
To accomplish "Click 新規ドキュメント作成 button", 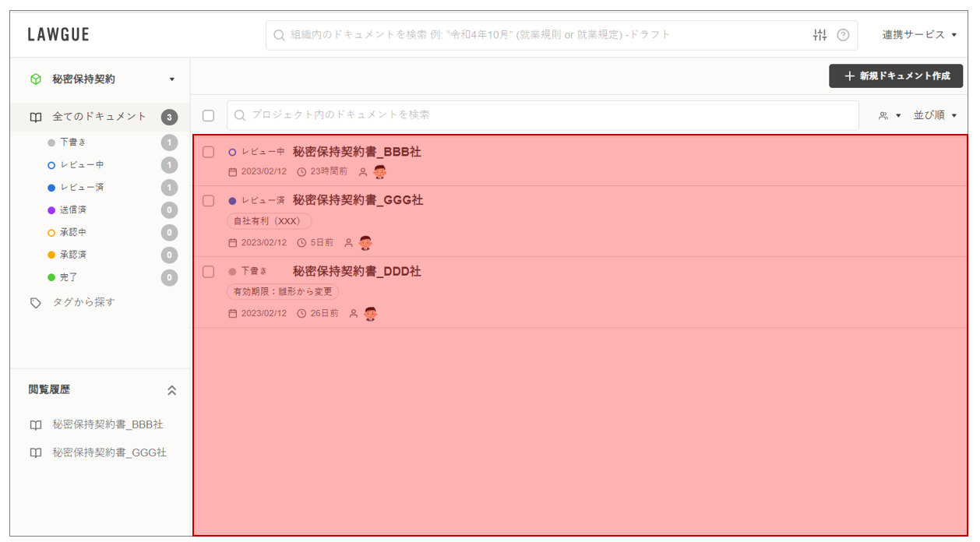I will click(896, 76).
